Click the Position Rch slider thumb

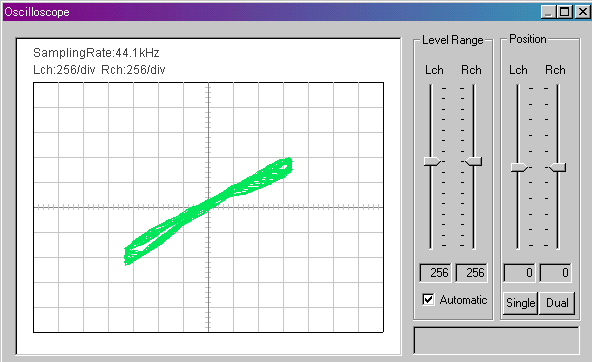point(558,167)
